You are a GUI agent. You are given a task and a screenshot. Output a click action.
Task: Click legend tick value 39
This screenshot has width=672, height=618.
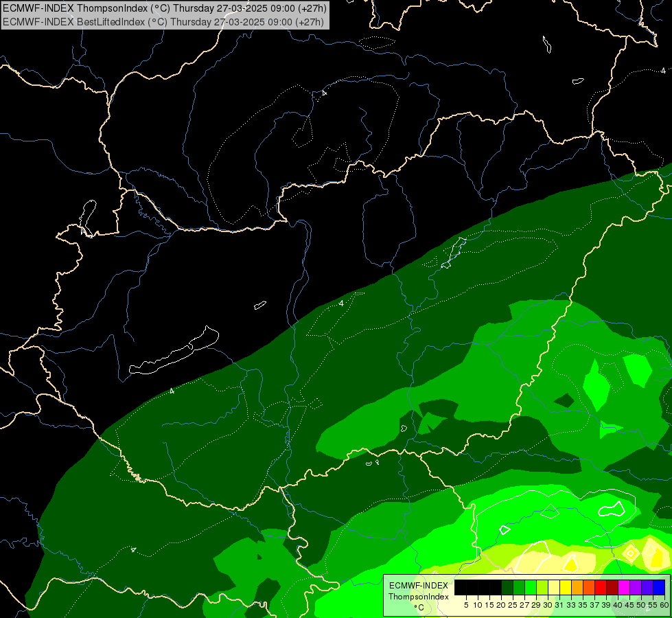[606, 605]
